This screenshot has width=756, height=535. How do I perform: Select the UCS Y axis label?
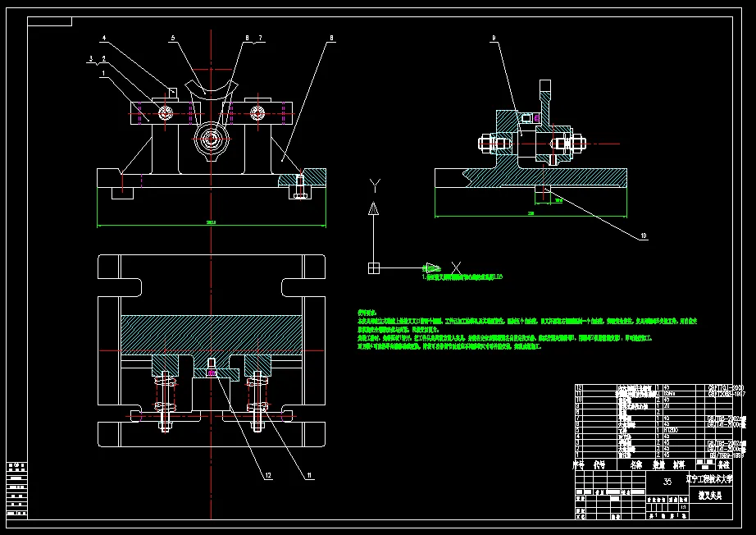(x=375, y=185)
